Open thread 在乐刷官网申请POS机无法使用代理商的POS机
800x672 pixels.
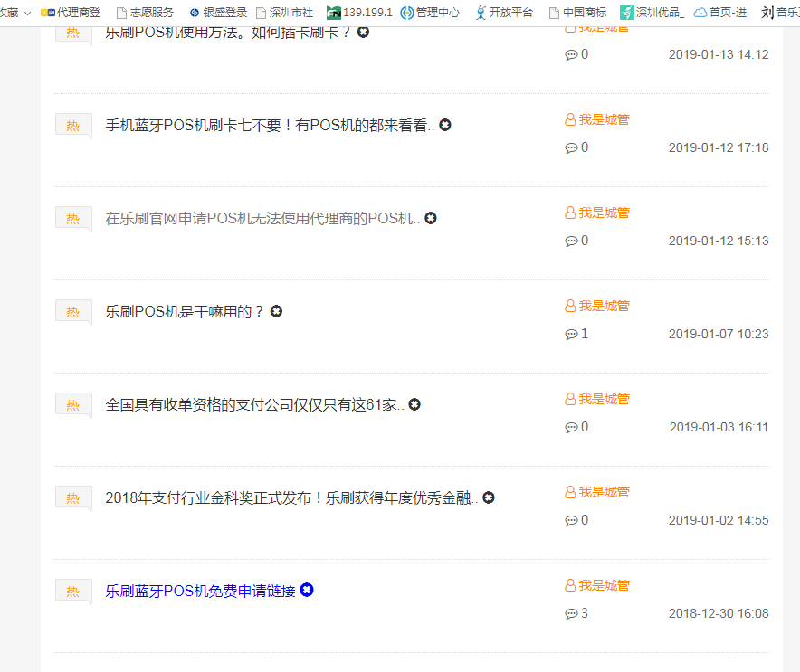pyautogui.click(x=262, y=219)
